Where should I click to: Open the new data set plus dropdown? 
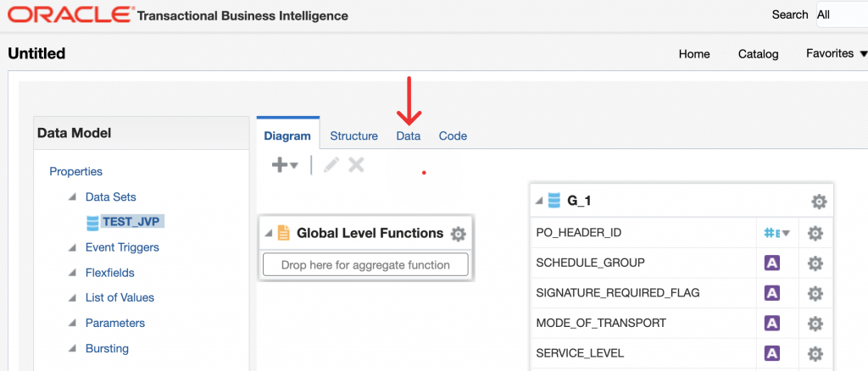284,165
